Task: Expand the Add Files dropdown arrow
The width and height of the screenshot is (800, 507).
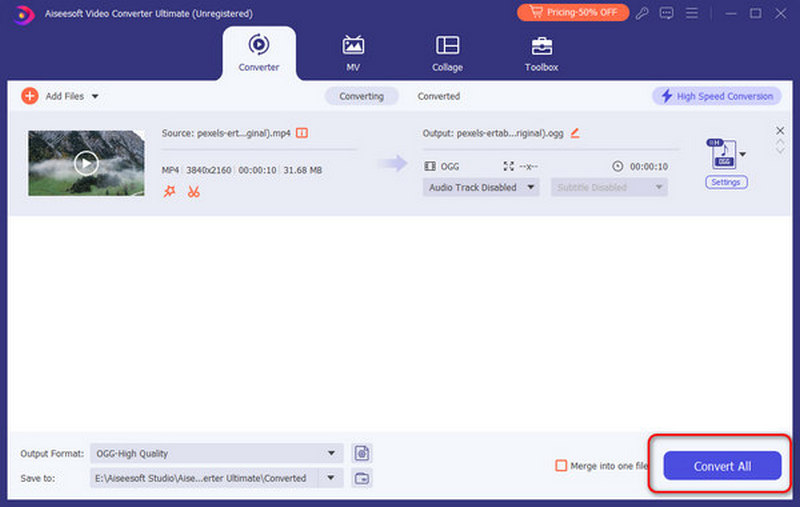Action: (x=95, y=96)
